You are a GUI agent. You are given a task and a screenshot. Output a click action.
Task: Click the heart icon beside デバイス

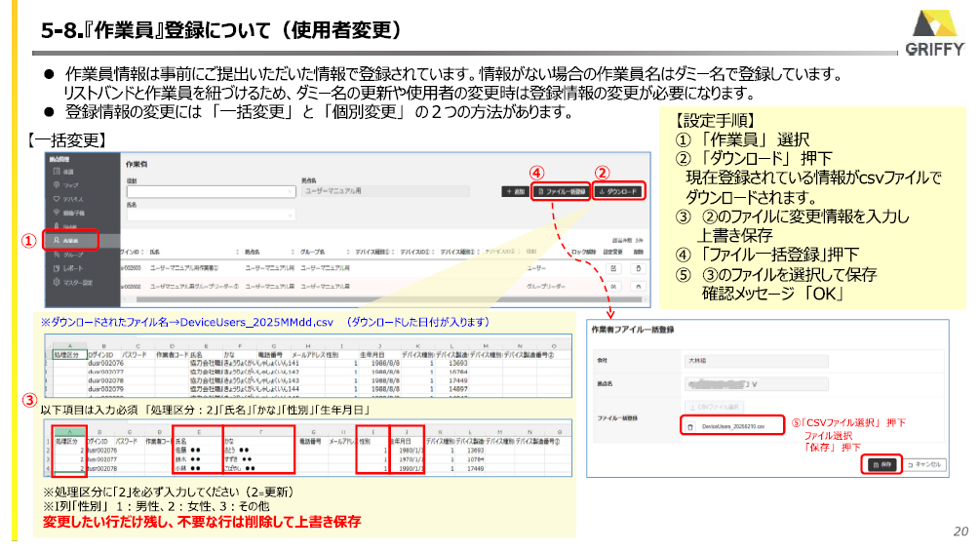click(57, 199)
